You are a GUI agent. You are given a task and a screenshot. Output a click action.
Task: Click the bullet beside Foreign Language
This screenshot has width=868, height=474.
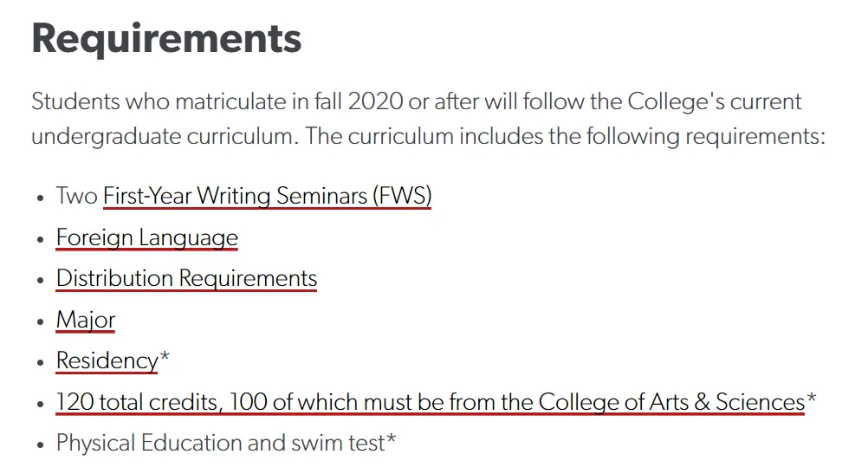(x=40, y=239)
